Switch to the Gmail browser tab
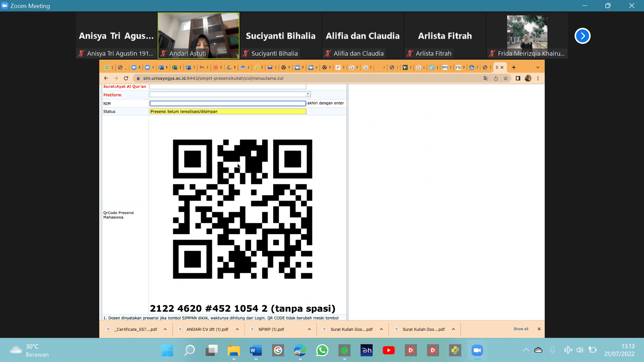 pos(202,67)
